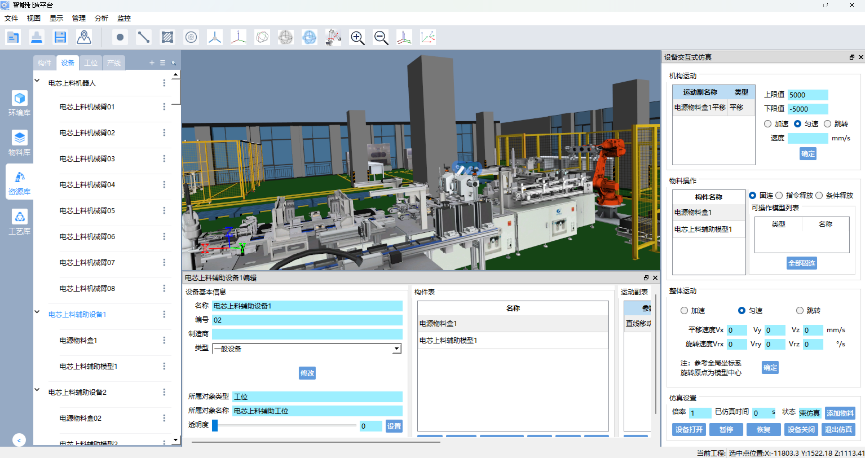Click the 修改 button in device info
Image resolution: width=865 pixels, height=458 pixels.
[x=307, y=373]
